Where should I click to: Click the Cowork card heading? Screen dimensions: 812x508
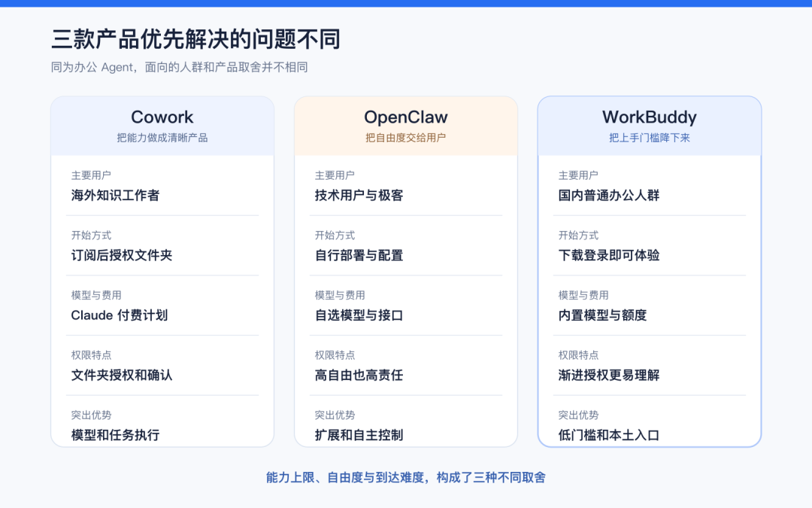162,117
